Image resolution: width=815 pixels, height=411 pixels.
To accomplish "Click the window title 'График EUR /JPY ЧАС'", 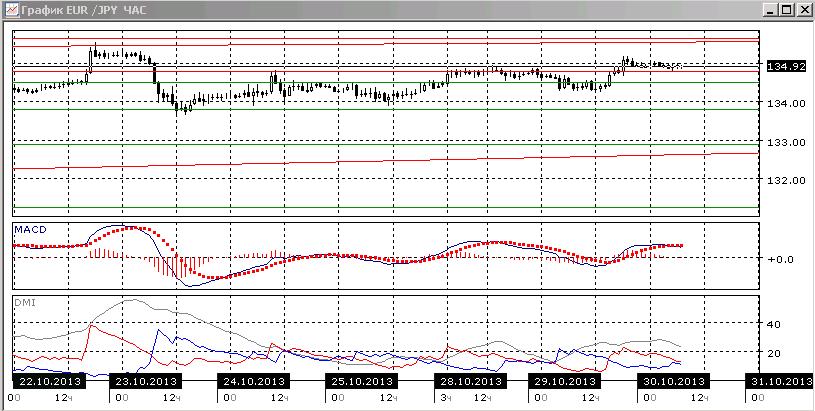I will tap(83, 9).
